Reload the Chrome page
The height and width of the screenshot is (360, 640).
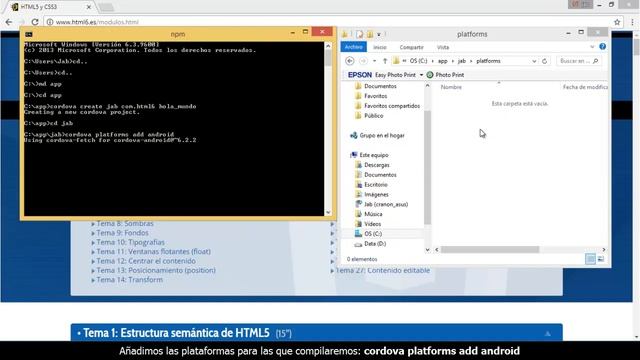[35, 22]
